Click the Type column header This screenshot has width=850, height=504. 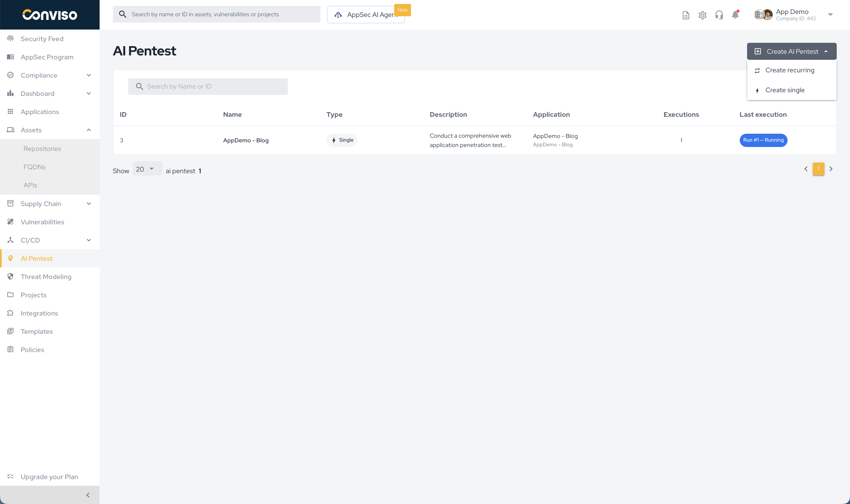coord(334,114)
